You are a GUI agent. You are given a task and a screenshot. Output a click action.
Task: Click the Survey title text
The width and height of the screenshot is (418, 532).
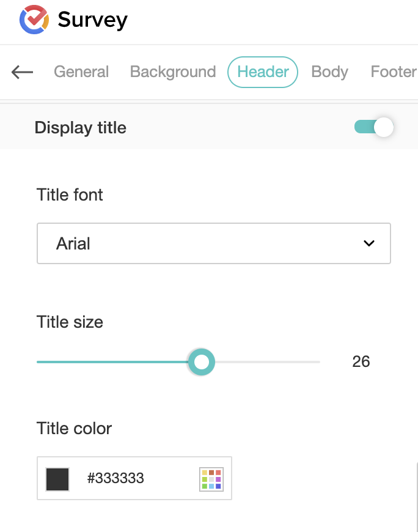[x=93, y=20]
